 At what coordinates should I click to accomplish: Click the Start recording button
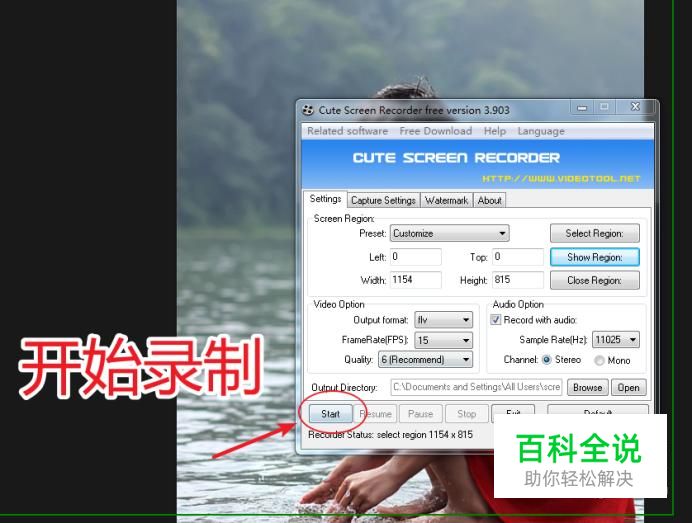[x=331, y=414]
